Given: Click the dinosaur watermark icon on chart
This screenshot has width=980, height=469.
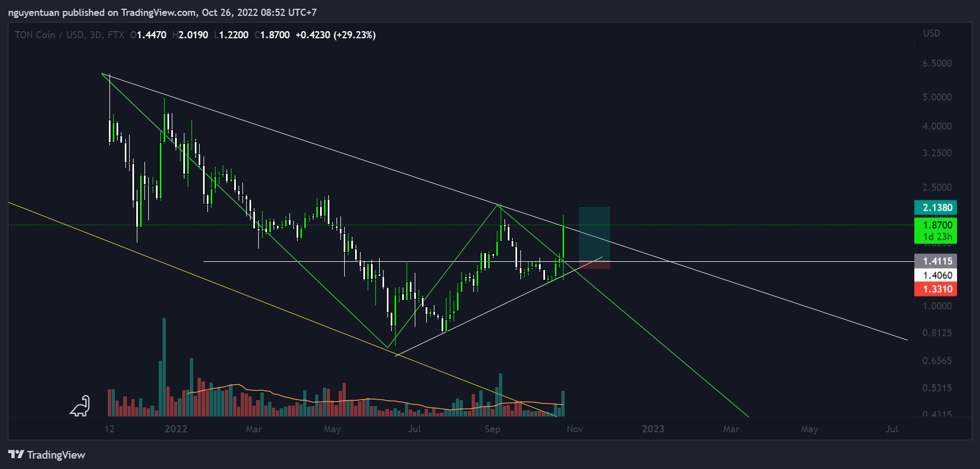Looking at the screenshot, I should pyautogui.click(x=80, y=406).
